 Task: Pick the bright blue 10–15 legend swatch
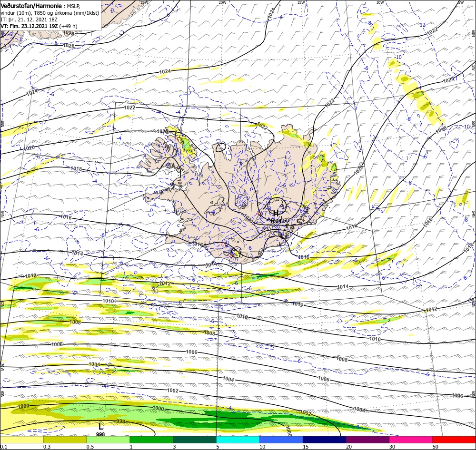pos(281,440)
